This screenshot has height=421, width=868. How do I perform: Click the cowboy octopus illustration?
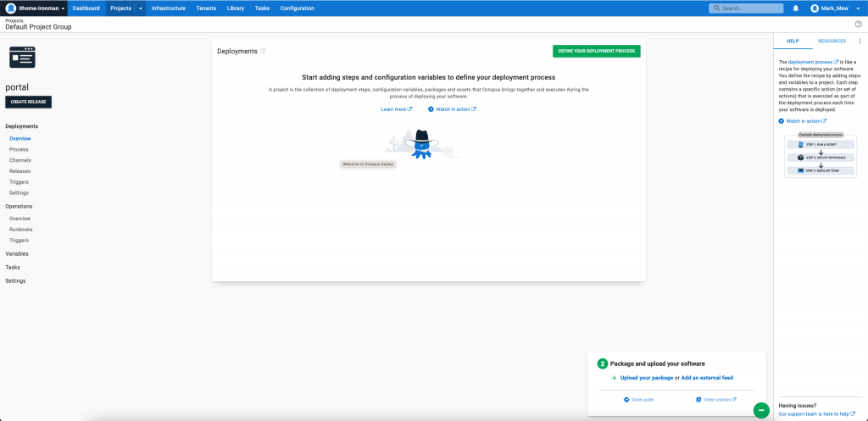pyautogui.click(x=422, y=145)
